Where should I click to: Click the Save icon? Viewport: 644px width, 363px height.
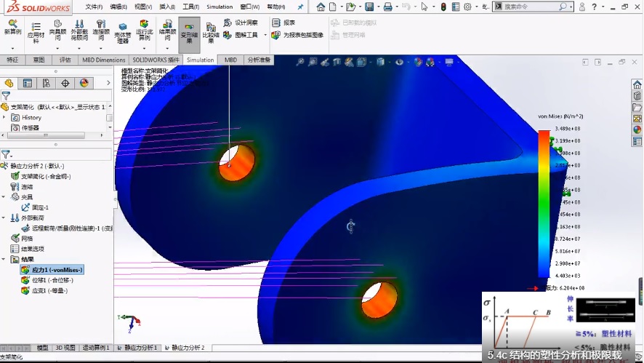pyautogui.click(x=369, y=7)
